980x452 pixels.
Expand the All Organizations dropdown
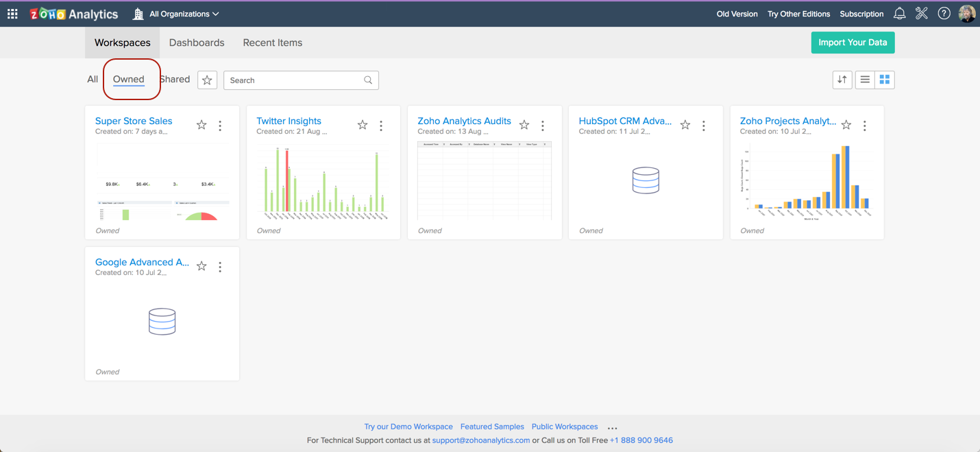(184, 14)
